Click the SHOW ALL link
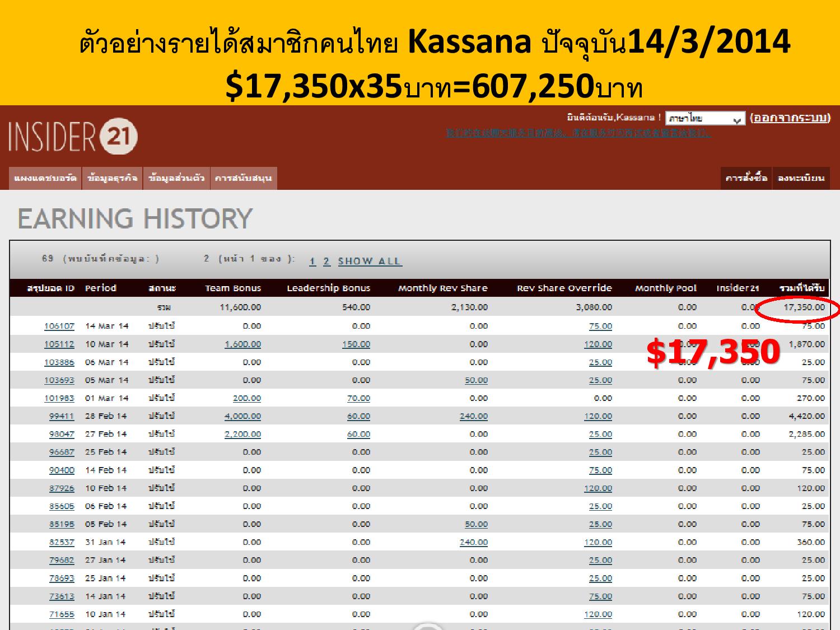The width and height of the screenshot is (840, 630). [x=370, y=261]
